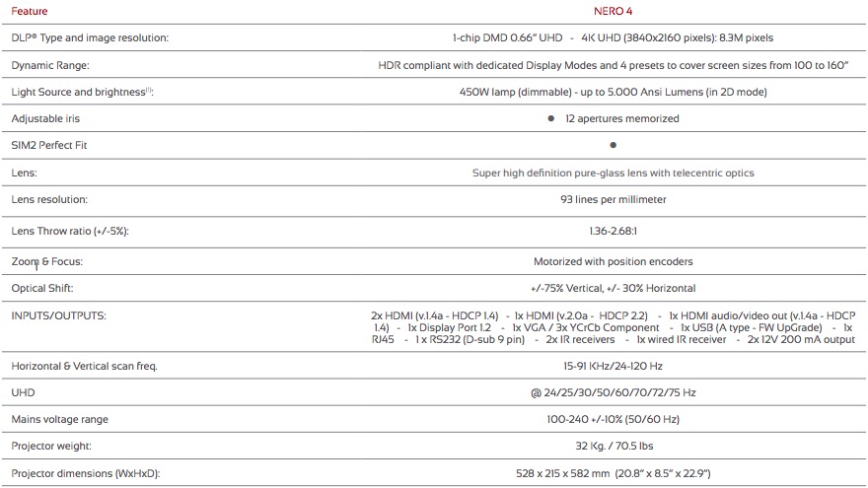Select the Optical Shift row label

click(x=42, y=288)
